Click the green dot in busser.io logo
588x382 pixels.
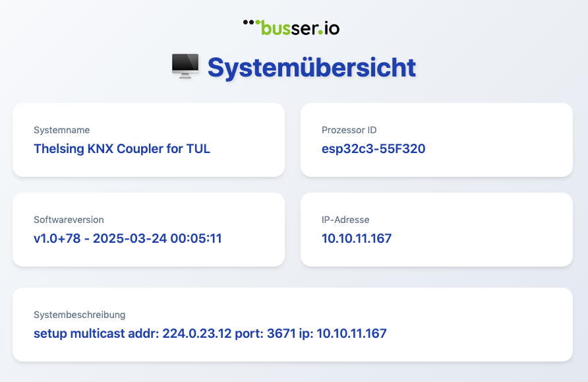pos(320,32)
